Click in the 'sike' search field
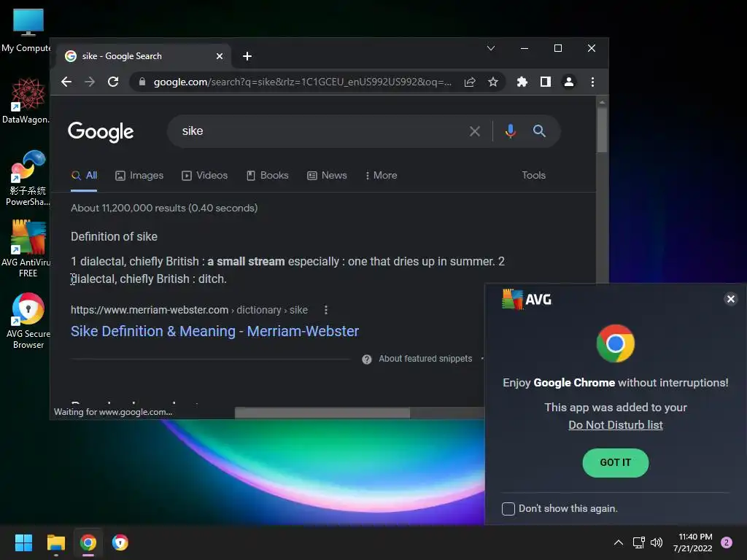 tap(320, 131)
